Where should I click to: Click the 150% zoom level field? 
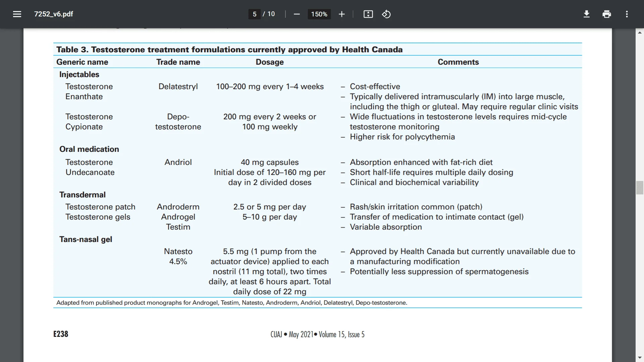tap(319, 14)
